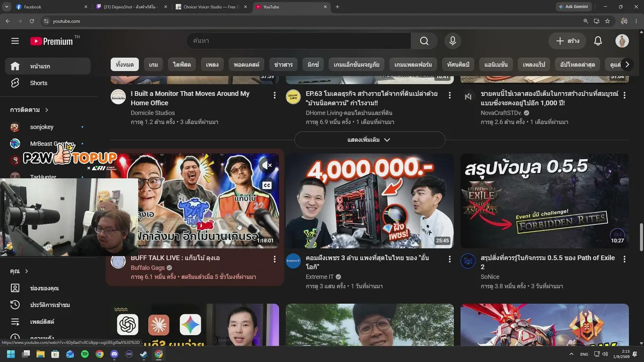
Task: Open new browser tab with plus
Action: click(337, 7)
